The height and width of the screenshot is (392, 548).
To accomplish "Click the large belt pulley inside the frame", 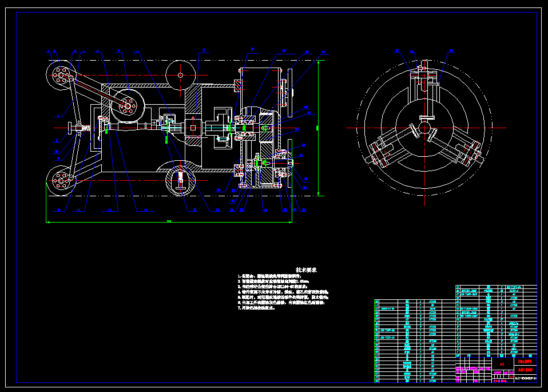I will 128,106.
